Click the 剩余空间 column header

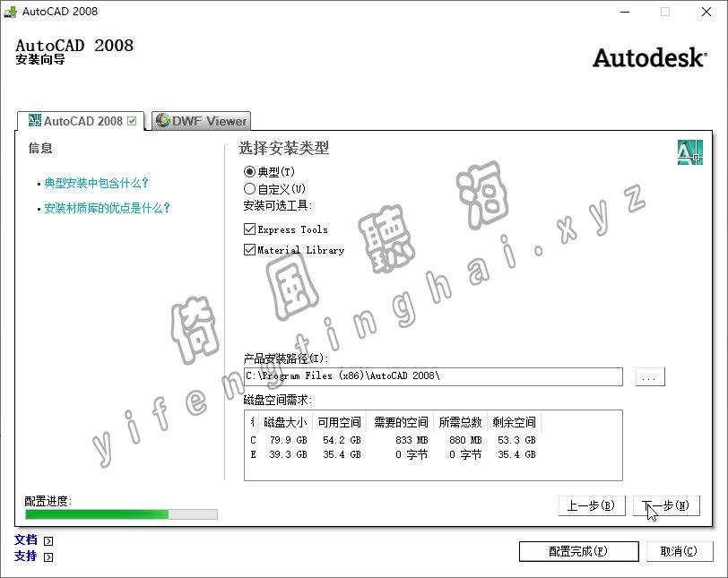(514, 422)
